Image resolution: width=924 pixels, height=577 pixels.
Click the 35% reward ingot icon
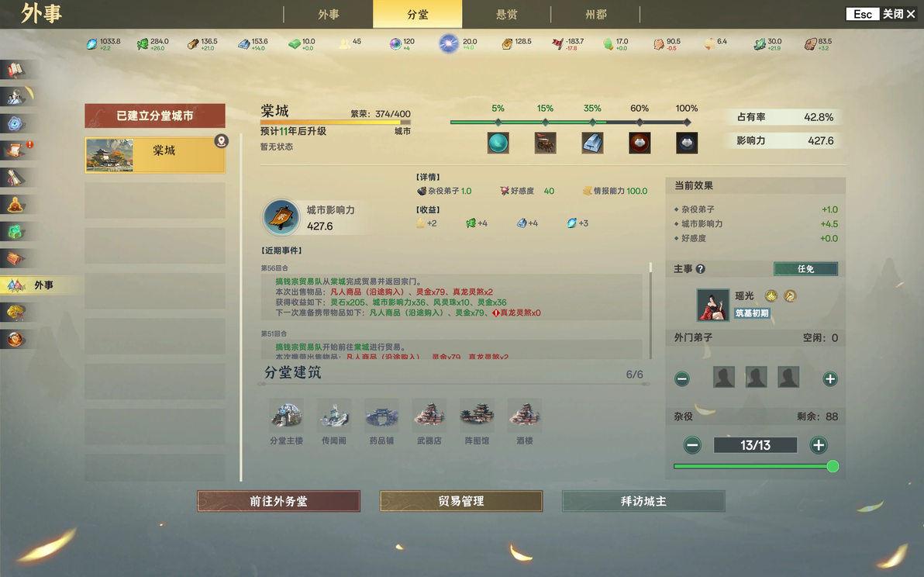click(x=592, y=143)
